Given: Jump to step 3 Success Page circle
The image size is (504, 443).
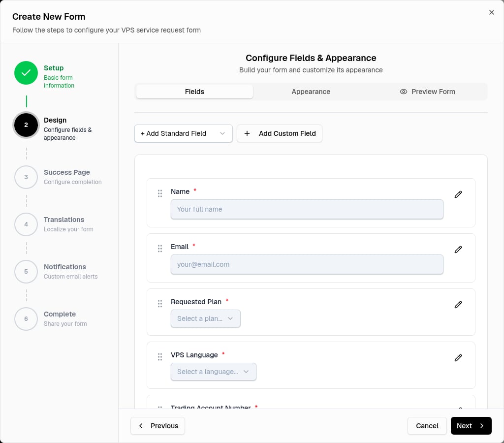Looking at the screenshot, I should [x=26, y=177].
